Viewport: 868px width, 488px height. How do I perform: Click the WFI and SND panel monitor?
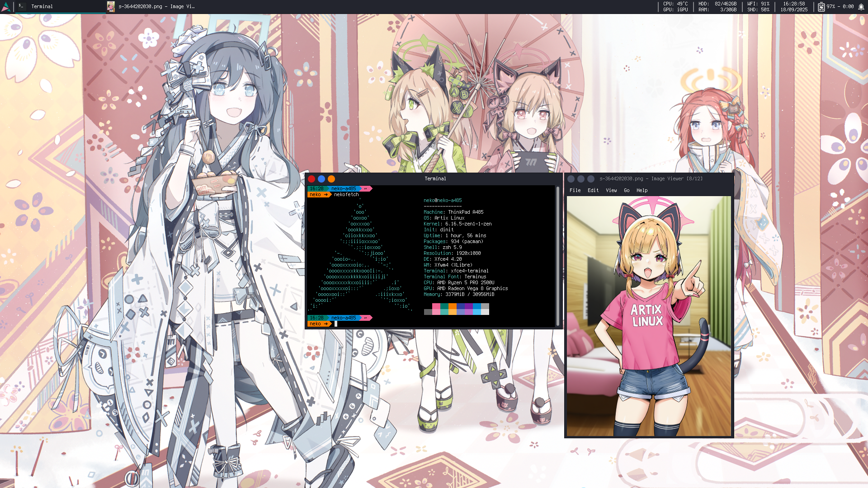[758, 7]
